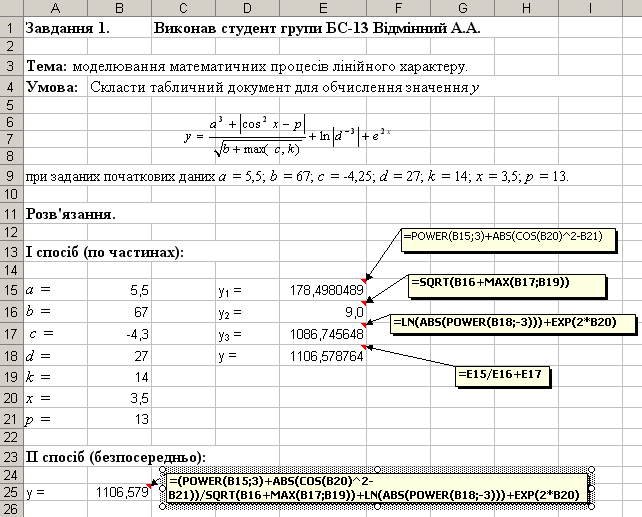Select cell B16 with value 67
This screenshot has height=517, width=642.
119,312
